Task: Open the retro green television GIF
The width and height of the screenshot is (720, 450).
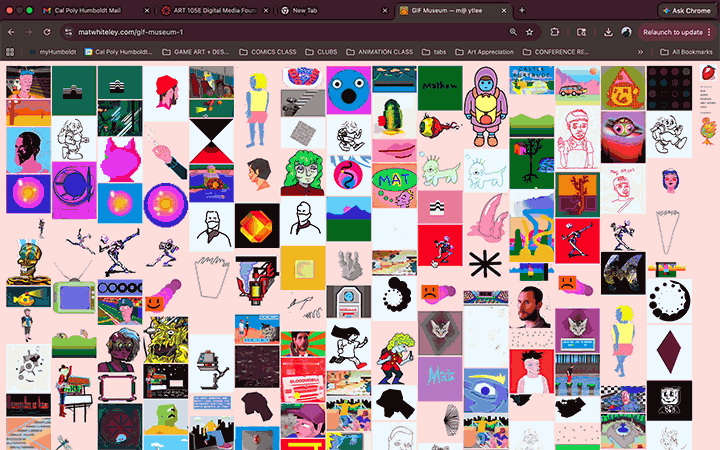Action: coord(74,289)
